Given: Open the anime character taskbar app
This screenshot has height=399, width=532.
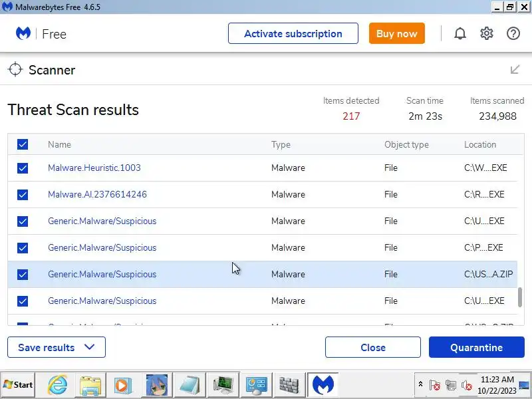Looking at the screenshot, I should pyautogui.click(x=157, y=385).
